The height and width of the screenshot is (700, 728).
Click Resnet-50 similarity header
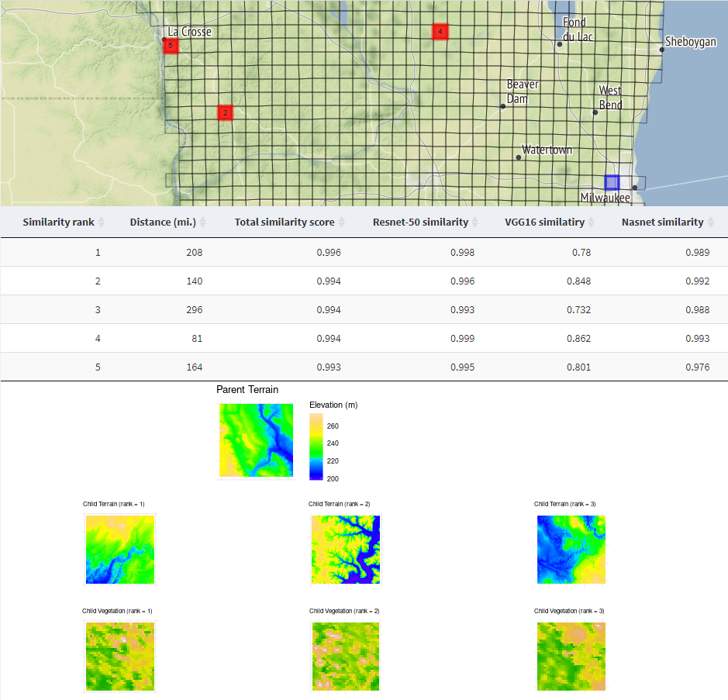tap(421, 222)
